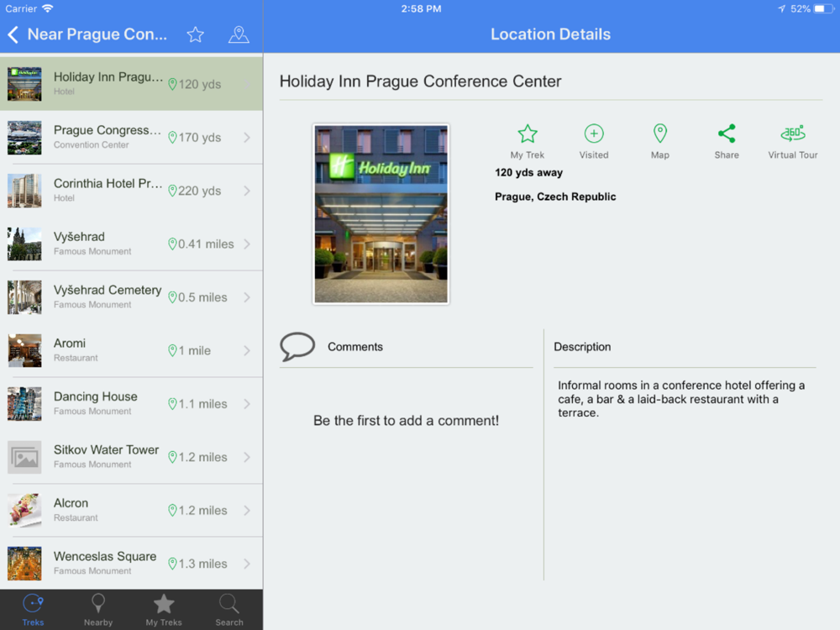
Task: Select 'Vyšehrad Cemetery' title text
Action: (108, 290)
